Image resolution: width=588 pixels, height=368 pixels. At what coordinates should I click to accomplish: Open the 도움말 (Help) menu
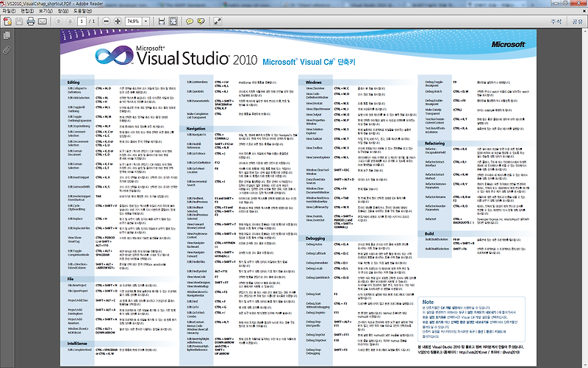point(82,11)
